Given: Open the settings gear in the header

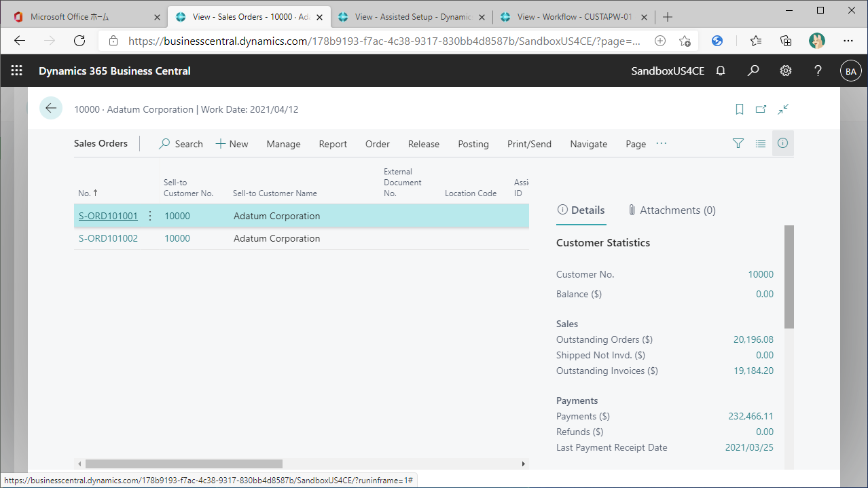Looking at the screenshot, I should point(785,71).
